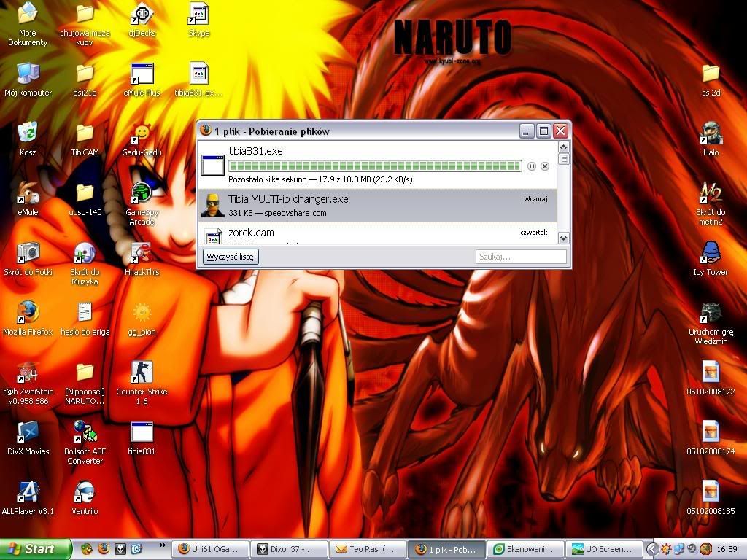747x560 pixels.
Task: Cancel the tibia831.exe download
Action: [545, 166]
